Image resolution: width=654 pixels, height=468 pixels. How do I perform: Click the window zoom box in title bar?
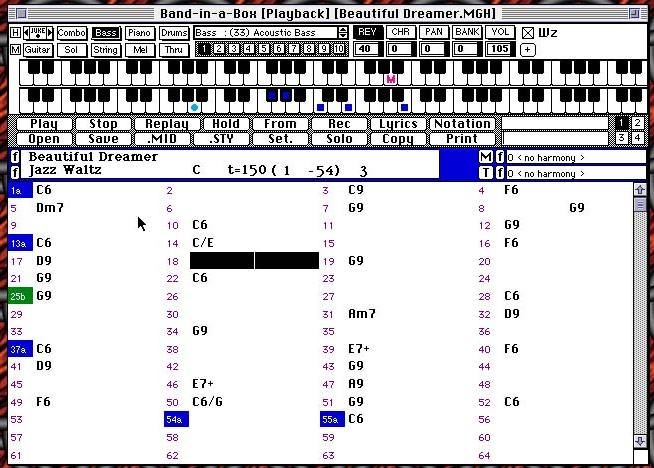click(x=634, y=14)
